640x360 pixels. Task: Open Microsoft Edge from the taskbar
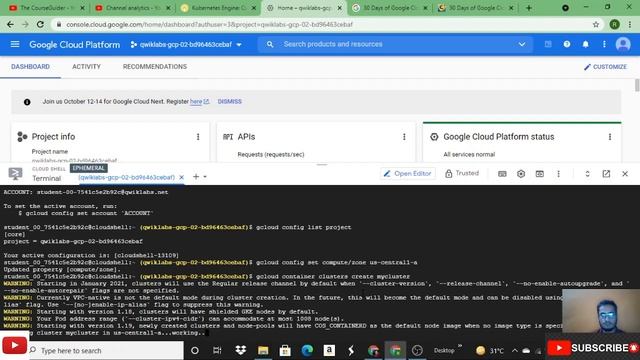click(307, 350)
